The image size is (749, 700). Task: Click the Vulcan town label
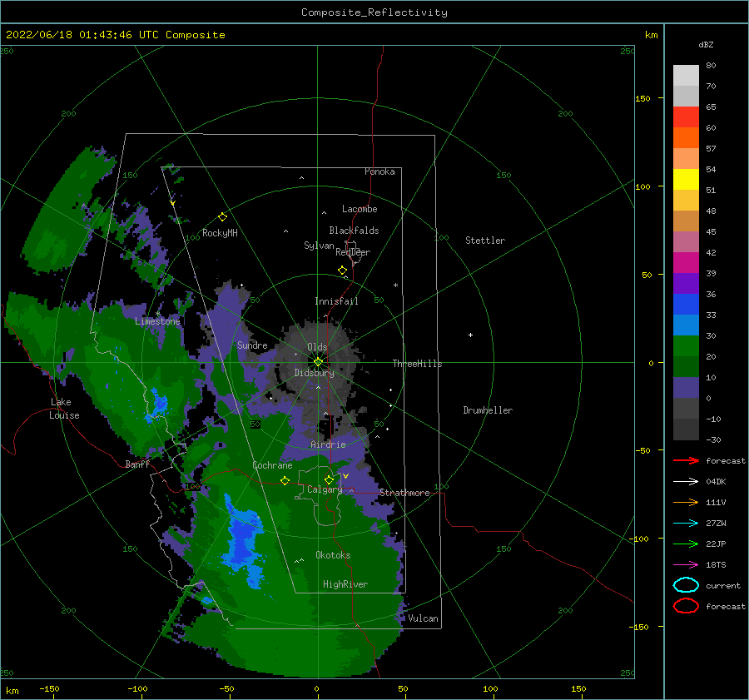pyautogui.click(x=424, y=618)
